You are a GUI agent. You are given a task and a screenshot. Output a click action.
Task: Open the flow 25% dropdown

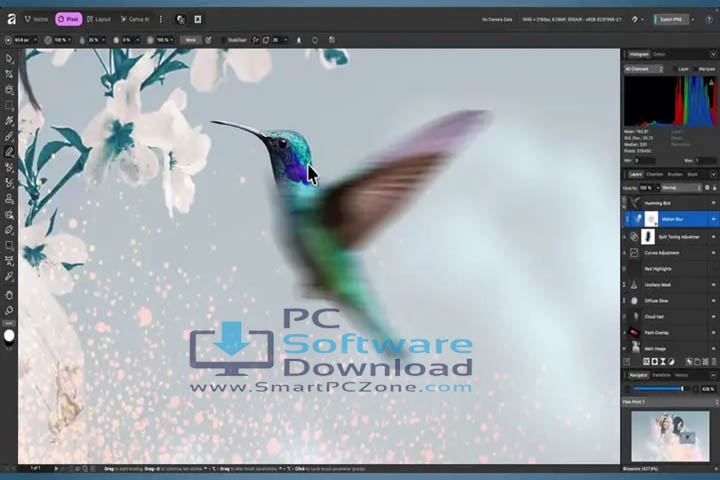click(x=103, y=40)
